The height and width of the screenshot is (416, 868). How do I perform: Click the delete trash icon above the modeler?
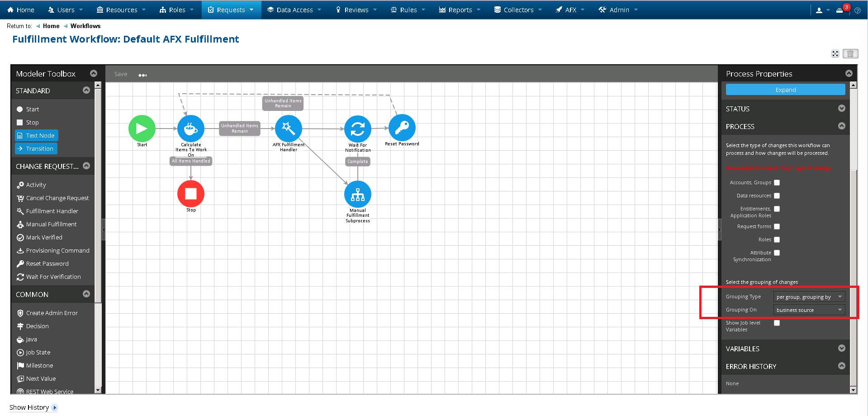point(850,54)
